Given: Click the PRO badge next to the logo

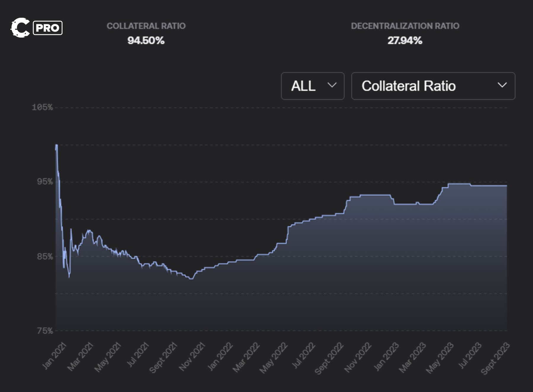Looking at the screenshot, I should [x=48, y=27].
